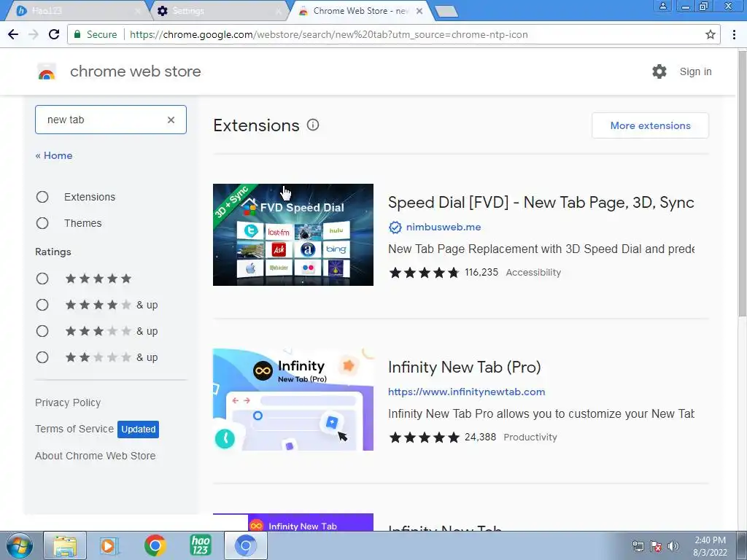
Task: Open Infinity New Tab (Pro) title
Action: click(465, 367)
